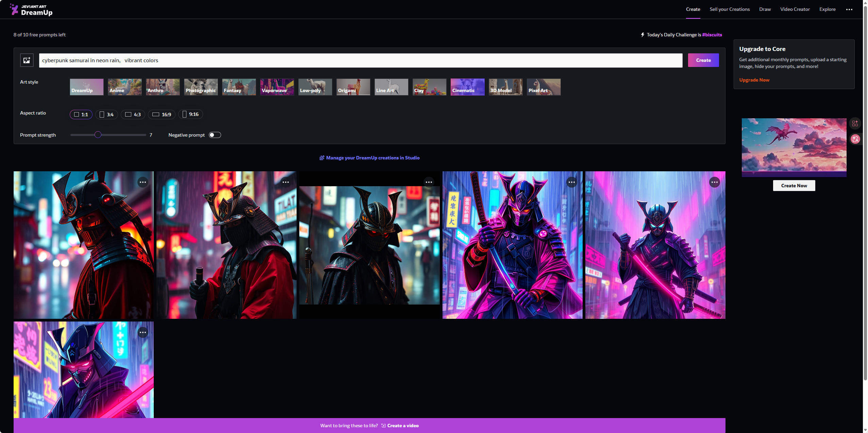This screenshot has width=868, height=433.
Task: Choose the Vaporwave art style
Action: pos(277,87)
